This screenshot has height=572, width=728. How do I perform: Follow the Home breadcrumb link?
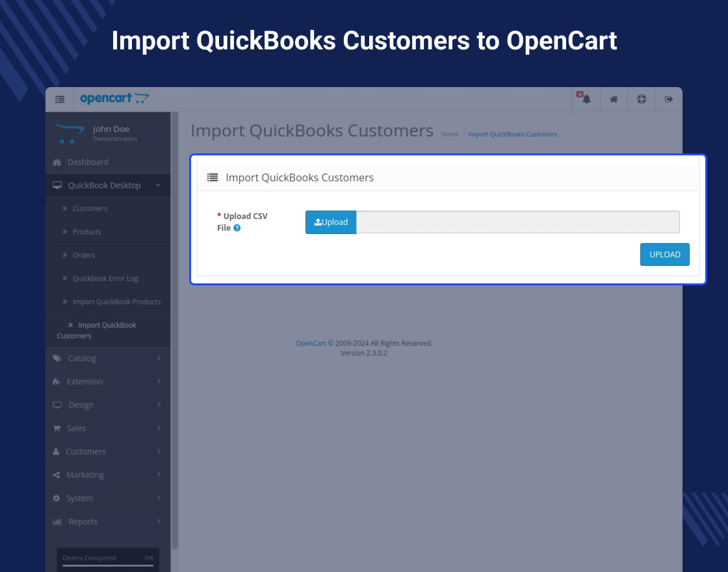pos(450,134)
